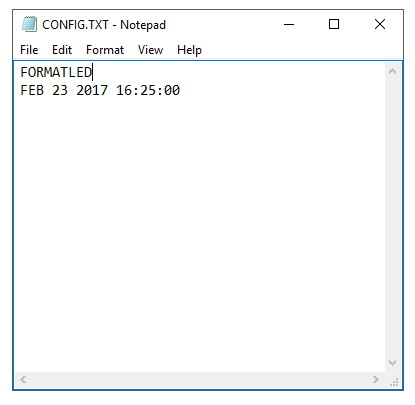The width and height of the screenshot is (415, 405).
Task: Click the window resize grip corner
Action: [x=394, y=381]
